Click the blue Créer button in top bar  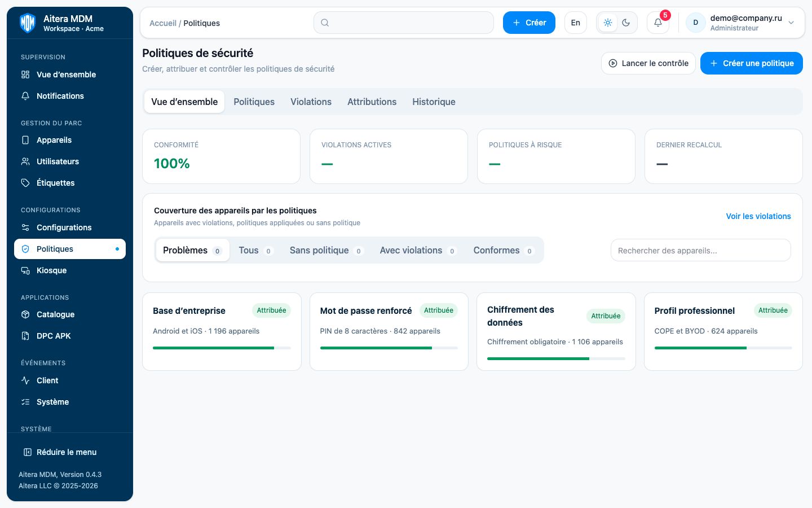pos(529,23)
